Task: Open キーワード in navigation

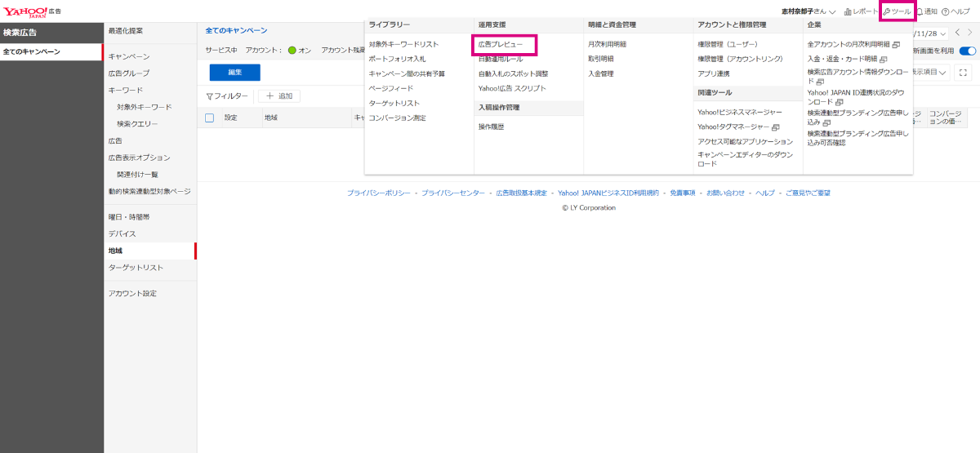Action: 126,90
